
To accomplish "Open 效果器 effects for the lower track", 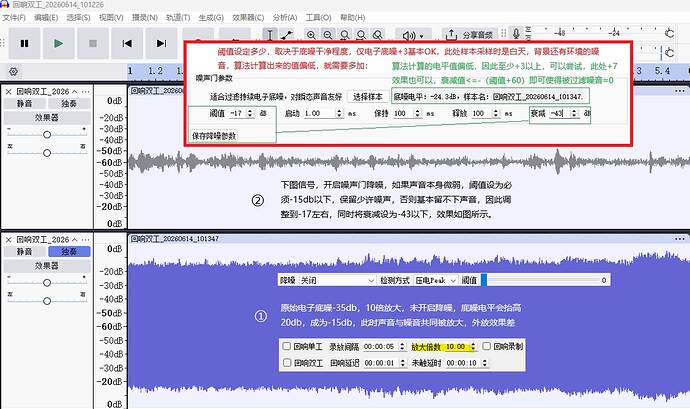I will pyautogui.click(x=47, y=265).
